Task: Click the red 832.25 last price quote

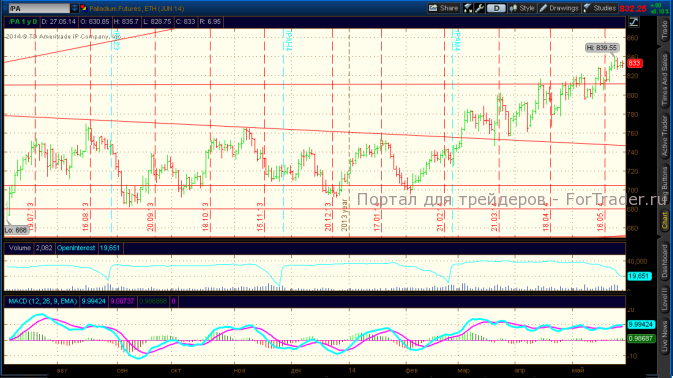Action: 633,9
